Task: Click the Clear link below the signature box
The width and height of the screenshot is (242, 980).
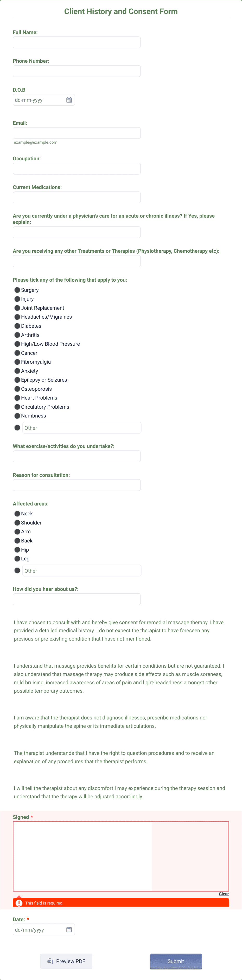Action: 224,894
